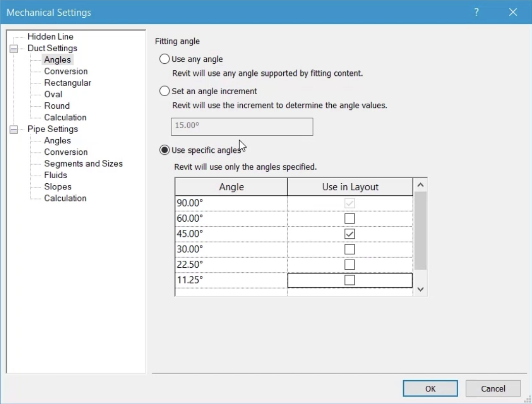Select the 45.00° angle cell
Image resolution: width=532 pixels, height=404 pixels.
[x=232, y=234]
